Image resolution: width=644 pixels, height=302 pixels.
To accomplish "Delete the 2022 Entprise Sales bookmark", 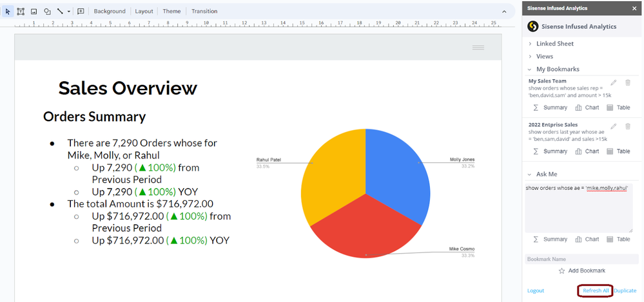I will 628,126.
